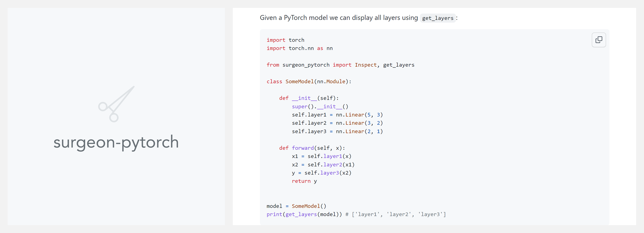644x233 pixels.
Task: Click 'x2 = self.layer2(x1)' line
Action: click(x=323, y=165)
